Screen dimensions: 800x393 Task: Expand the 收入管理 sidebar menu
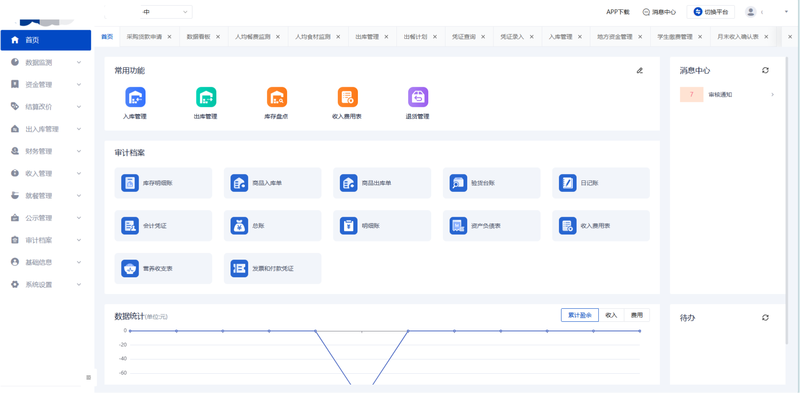pos(46,174)
